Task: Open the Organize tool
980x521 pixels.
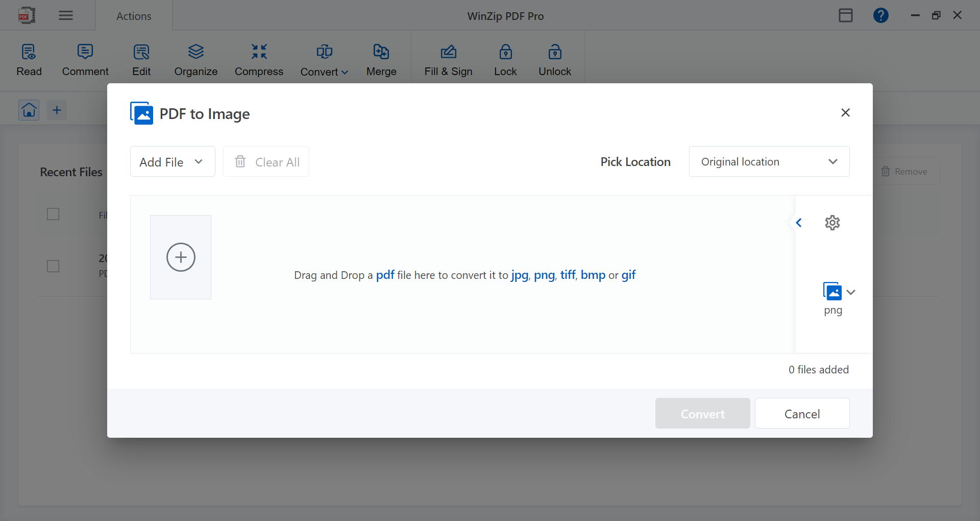Action: [x=195, y=59]
